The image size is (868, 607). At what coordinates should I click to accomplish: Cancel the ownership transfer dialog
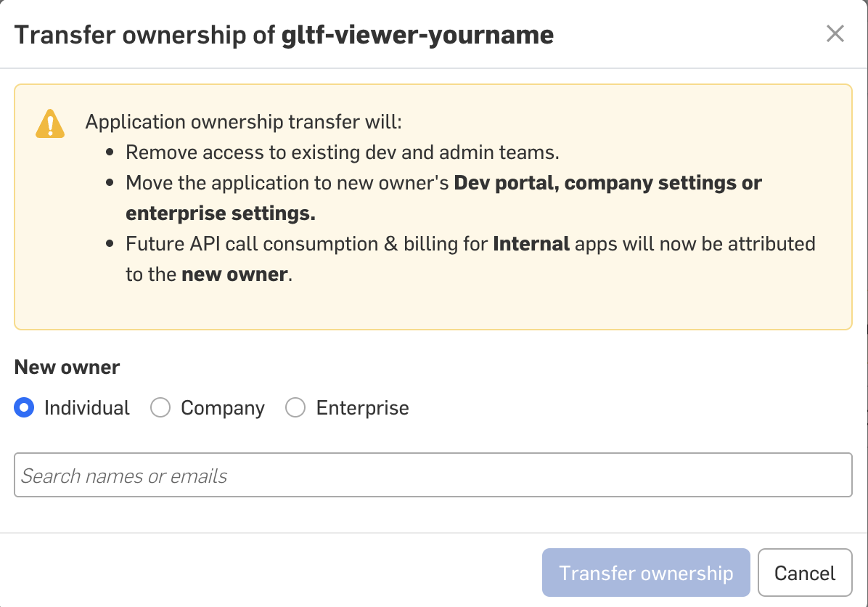pyautogui.click(x=805, y=573)
